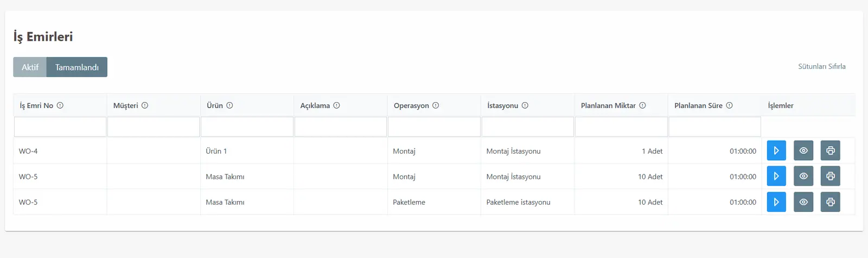The width and height of the screenshot is (868, 258).
Task: View details of WO-5 Paketleme row
Action: 803,202
